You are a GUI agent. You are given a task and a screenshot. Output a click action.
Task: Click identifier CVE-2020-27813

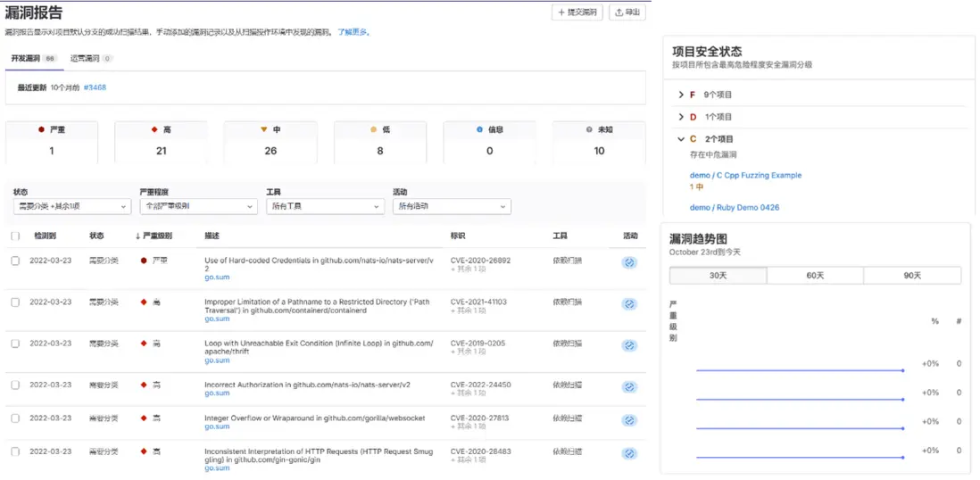click(x=479, y=418)
